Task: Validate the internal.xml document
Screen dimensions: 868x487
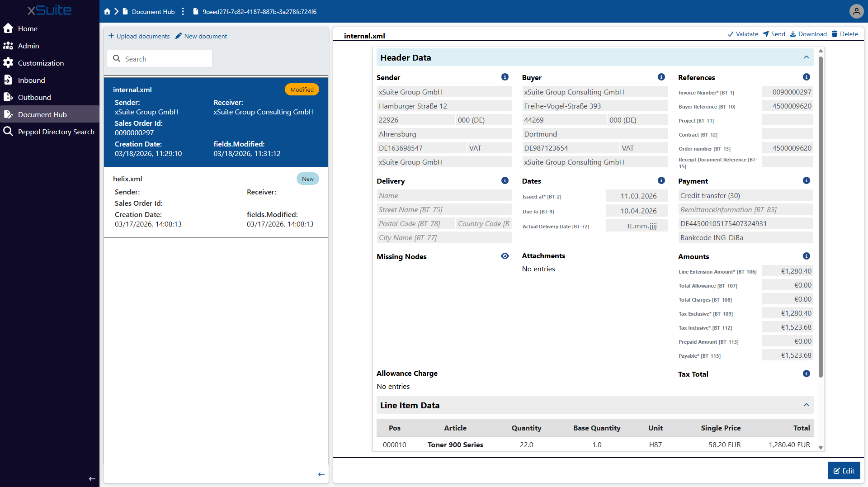Action: point(743,34)
